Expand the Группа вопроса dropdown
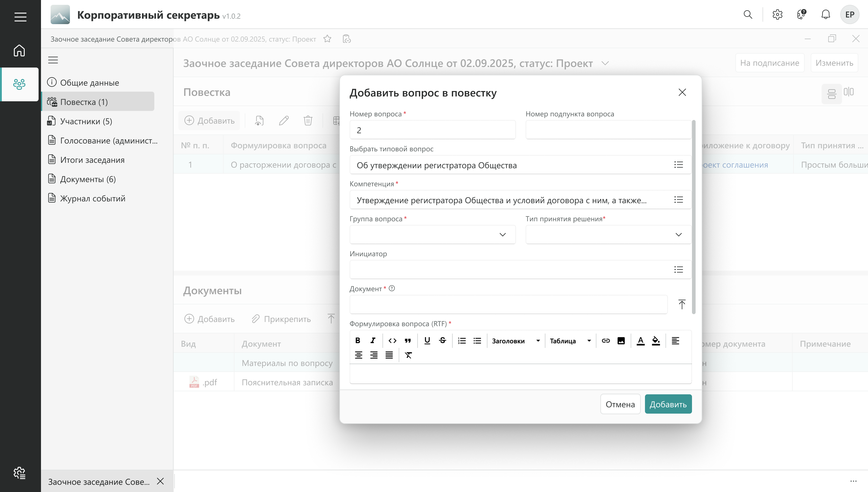Viewport: 868px width, 492px height. pos(502,235)
